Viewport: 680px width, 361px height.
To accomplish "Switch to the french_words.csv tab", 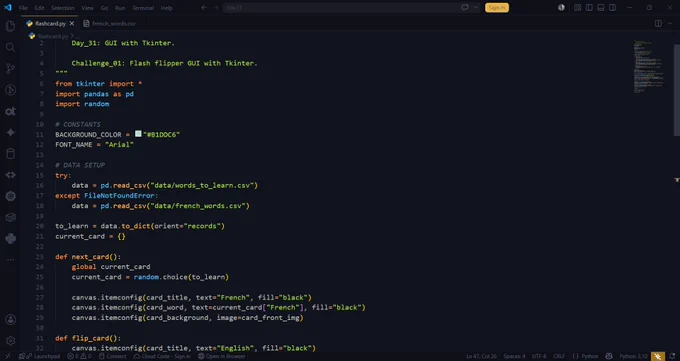I will (x=110, y=23).
